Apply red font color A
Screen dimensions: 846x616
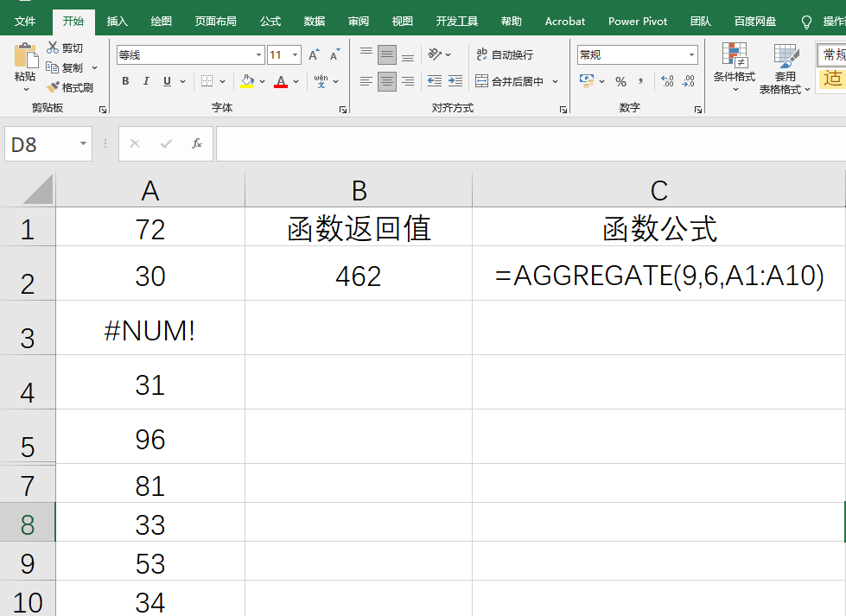[281, 81]
